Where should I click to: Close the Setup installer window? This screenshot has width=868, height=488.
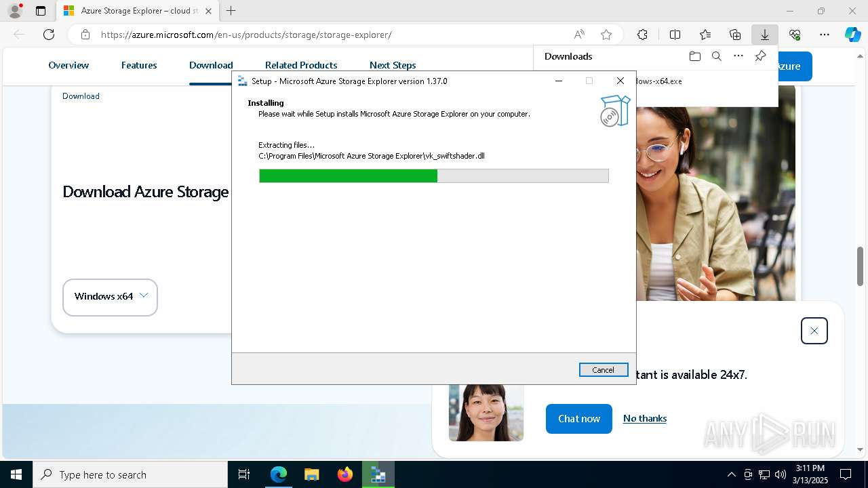620,81
